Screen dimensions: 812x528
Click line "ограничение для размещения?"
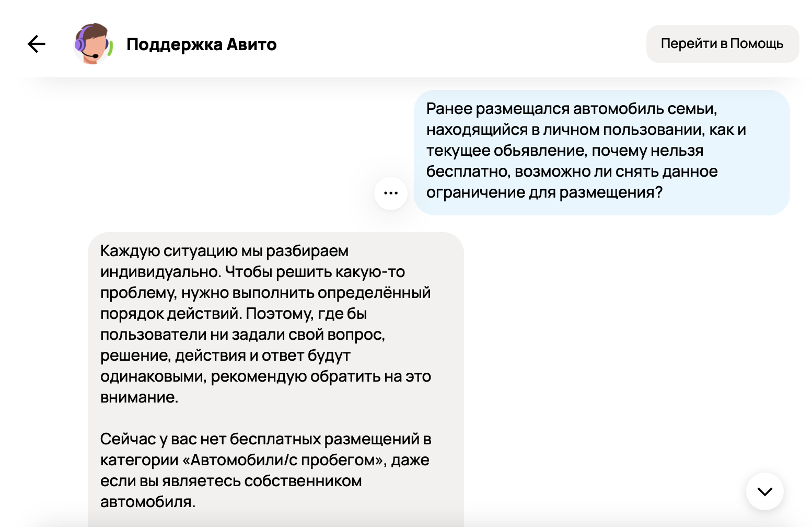tap(544, 192)
